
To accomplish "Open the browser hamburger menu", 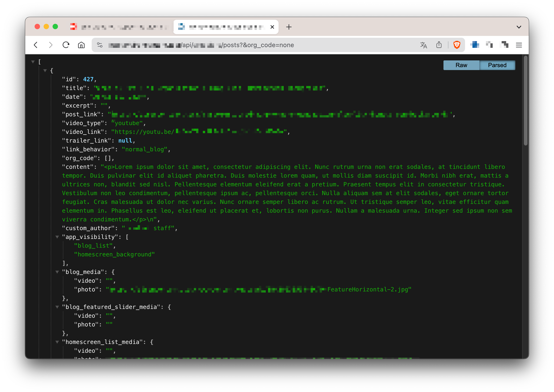I will [x=519, y=45].
